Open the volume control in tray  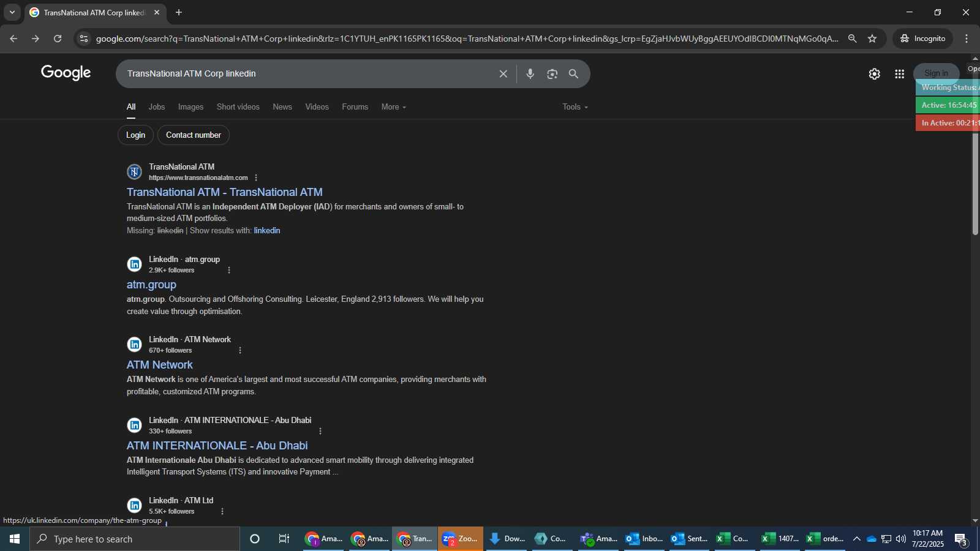tap(901, 539)
